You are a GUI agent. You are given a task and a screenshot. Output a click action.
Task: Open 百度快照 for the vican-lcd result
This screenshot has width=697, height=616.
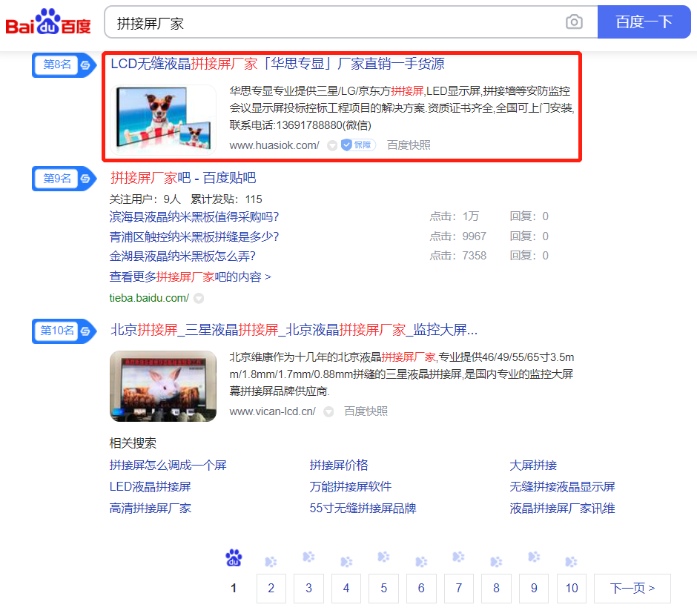coord(366,411)
